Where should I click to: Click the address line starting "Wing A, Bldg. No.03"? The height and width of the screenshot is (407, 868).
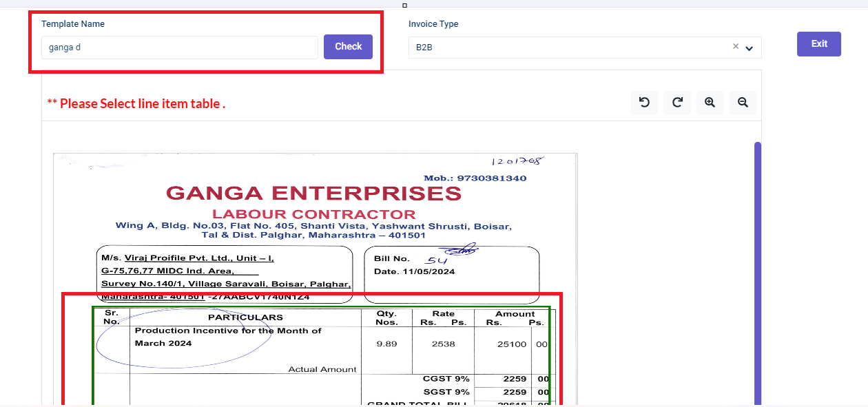coord(313,226)
